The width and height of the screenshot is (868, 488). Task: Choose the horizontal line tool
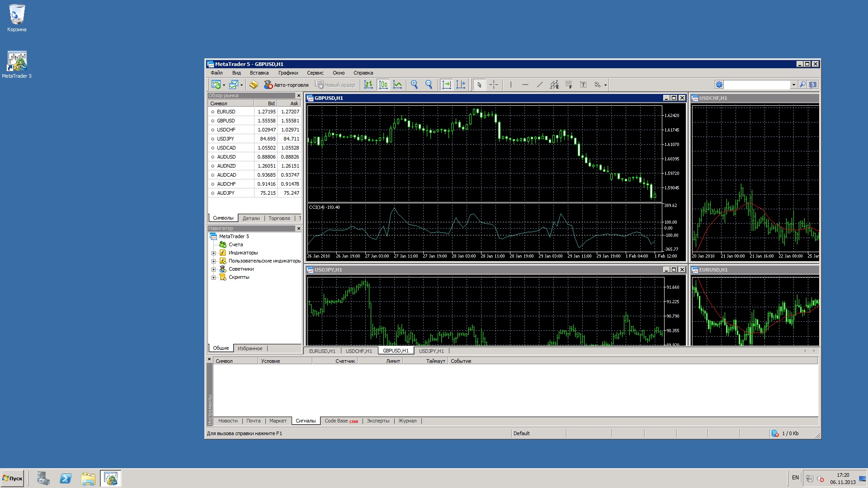click(x=525, y=84)
